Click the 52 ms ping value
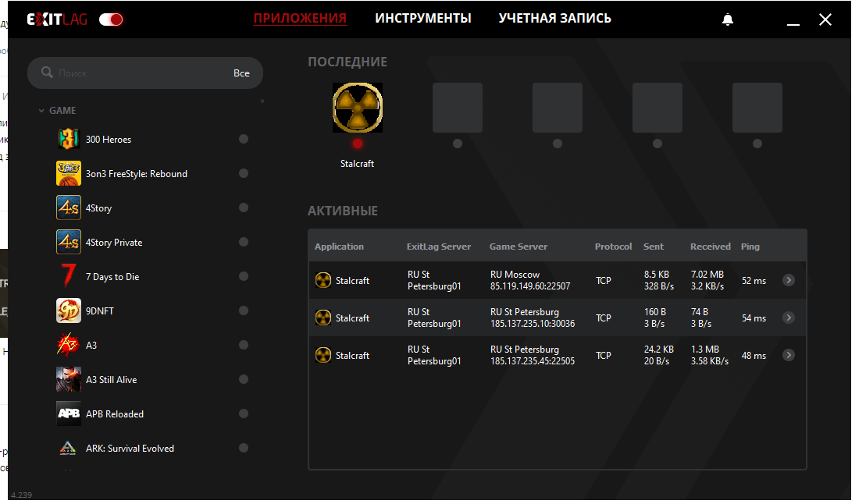Screen dimensions: 866x504 coord(754,281)
